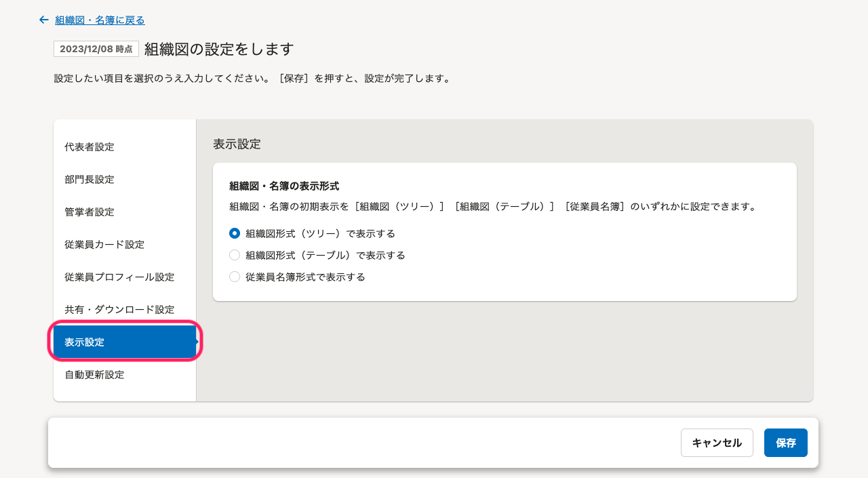
Task: Click the 2023/12/08 時点 date badge
Action: (x=96, y=49)
